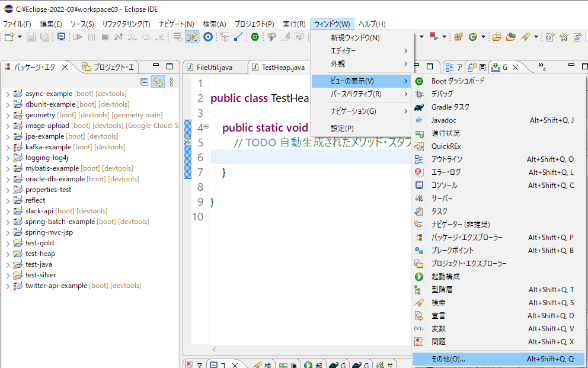The image size is (588, 368).
Task: Click the New Java Package icon
Action: pyautogui.click(x=458, y=37)
